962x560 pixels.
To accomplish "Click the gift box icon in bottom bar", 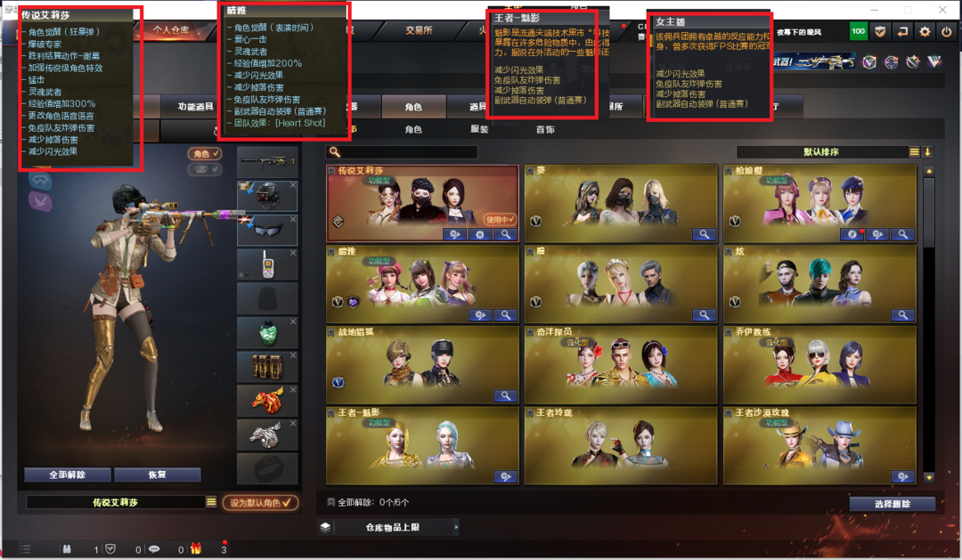I will pyautogui.click(x=196, y=548).
